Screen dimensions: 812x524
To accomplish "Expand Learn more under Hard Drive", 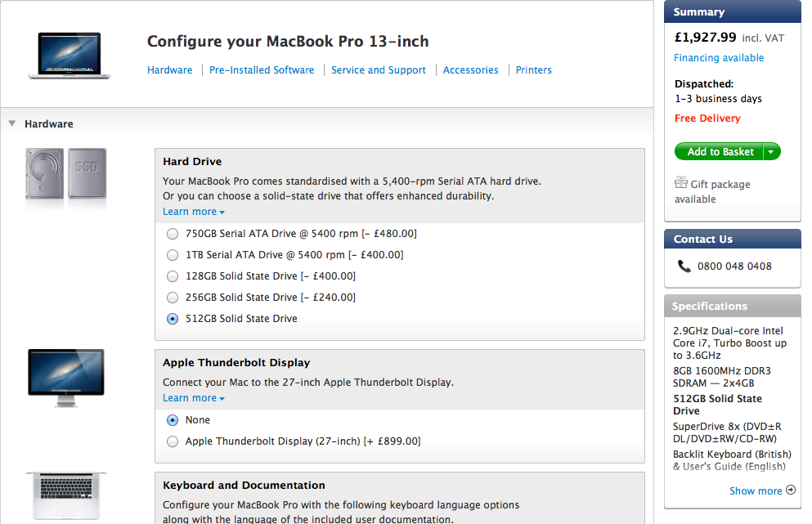I will 194,212.
